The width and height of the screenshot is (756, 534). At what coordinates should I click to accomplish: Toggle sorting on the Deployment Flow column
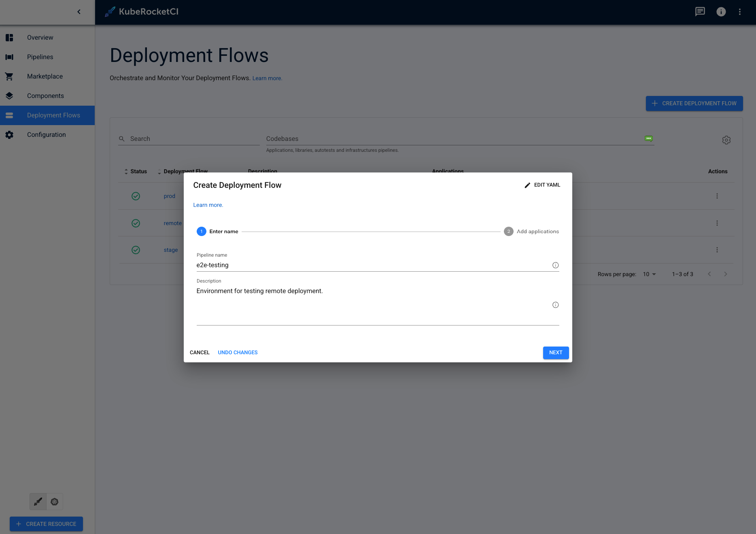(x=159, y=171)
